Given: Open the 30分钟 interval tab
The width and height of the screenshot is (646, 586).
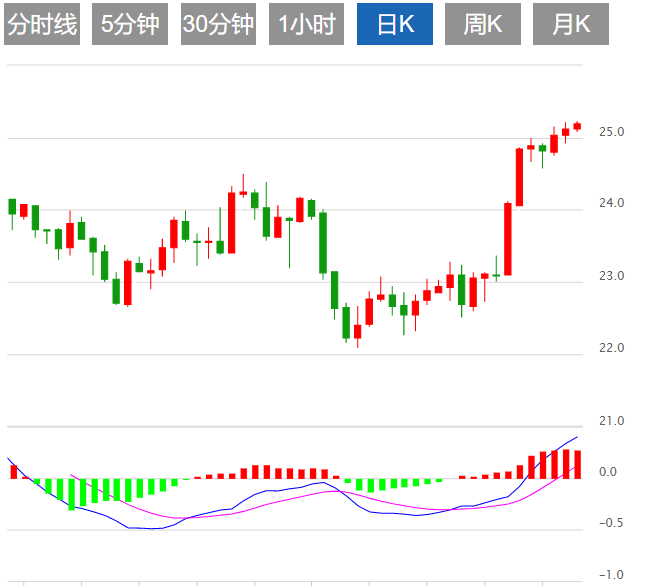Looking at the screenshot, I should coord(218,25).
